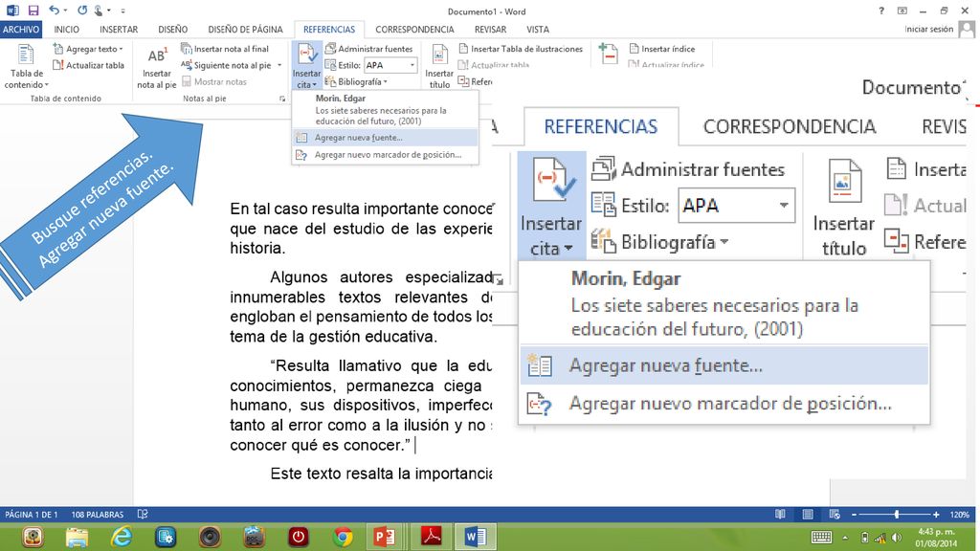980x551 pixels.
Task: Open Ribbon Display Options icon in title bar
Action: [902, 11]
